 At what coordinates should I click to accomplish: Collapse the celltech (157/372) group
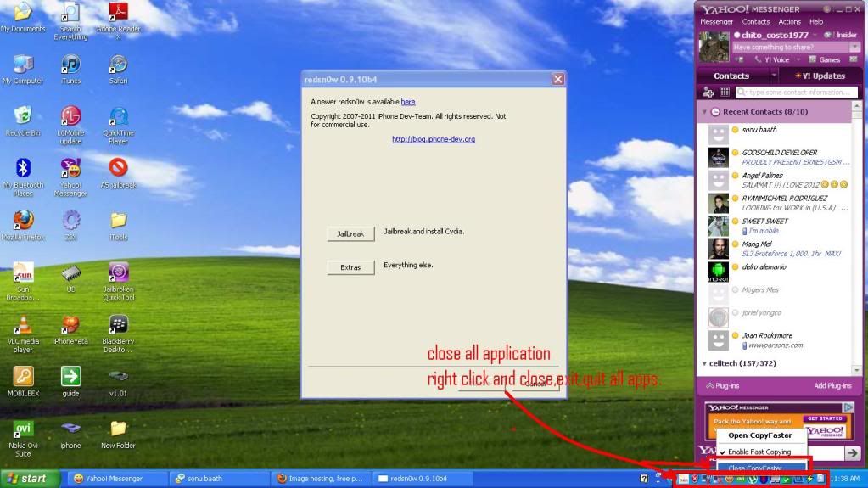pos(704,364)
